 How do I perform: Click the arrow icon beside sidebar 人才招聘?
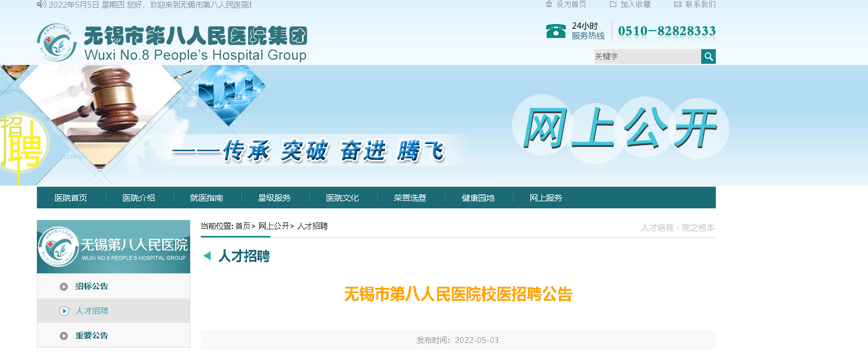64,311
